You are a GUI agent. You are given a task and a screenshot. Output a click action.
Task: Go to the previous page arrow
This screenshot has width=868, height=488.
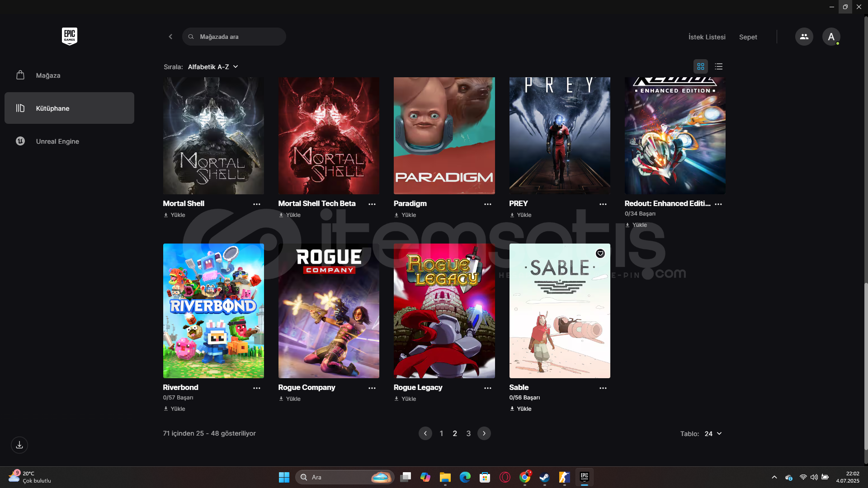tap(425, 433)
